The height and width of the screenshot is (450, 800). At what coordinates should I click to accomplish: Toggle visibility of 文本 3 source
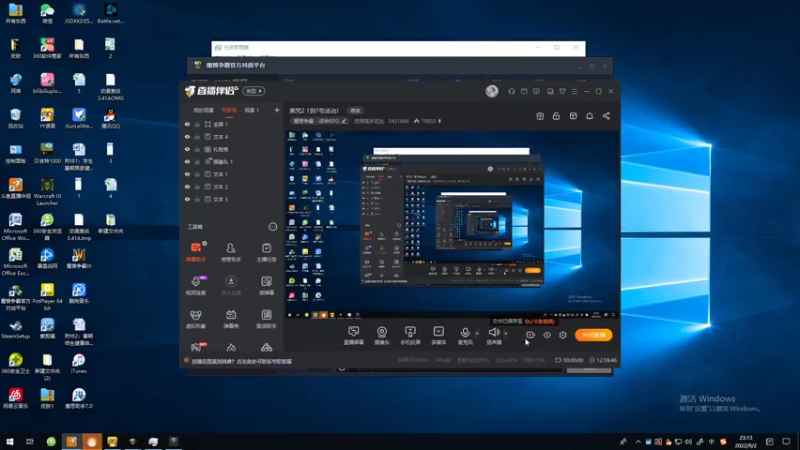coord(187,199)
